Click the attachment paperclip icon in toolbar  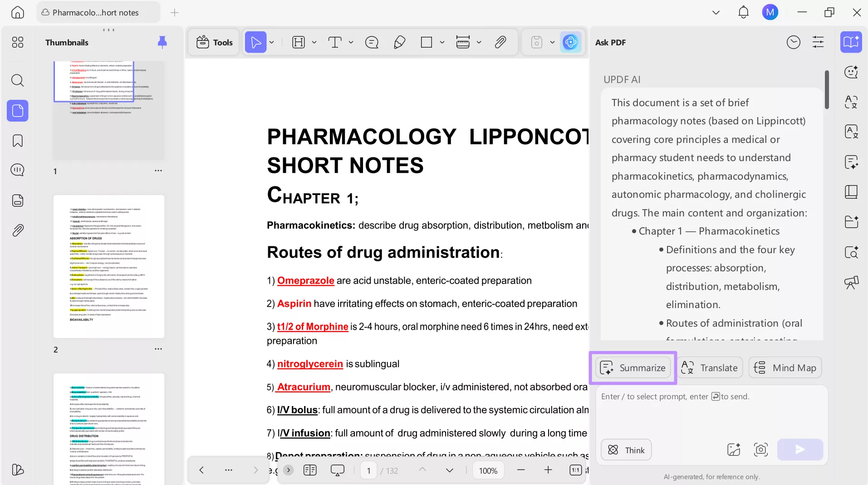pos(500,42)
